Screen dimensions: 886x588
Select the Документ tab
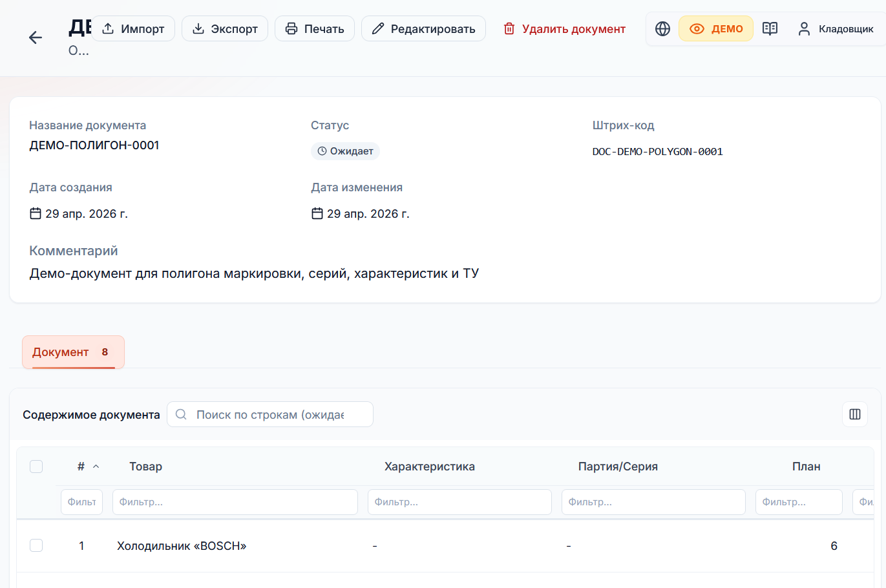73,352
